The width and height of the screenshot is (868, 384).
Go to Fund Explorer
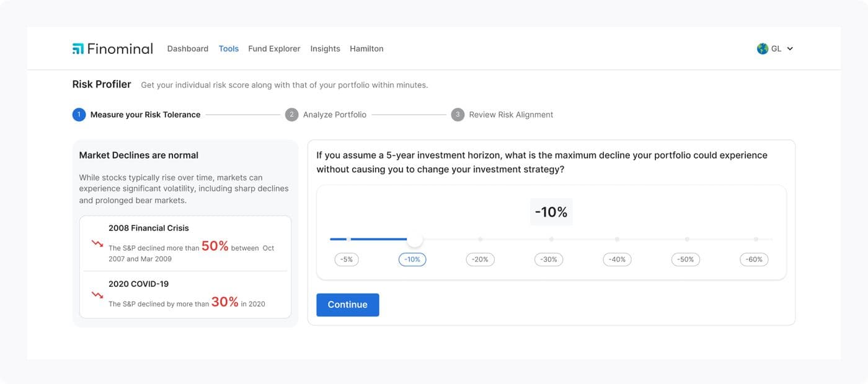point(274,48)
